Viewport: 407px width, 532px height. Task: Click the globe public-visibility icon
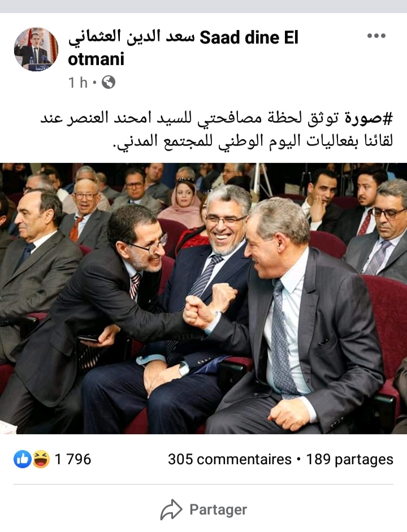(x=108, y=83)
